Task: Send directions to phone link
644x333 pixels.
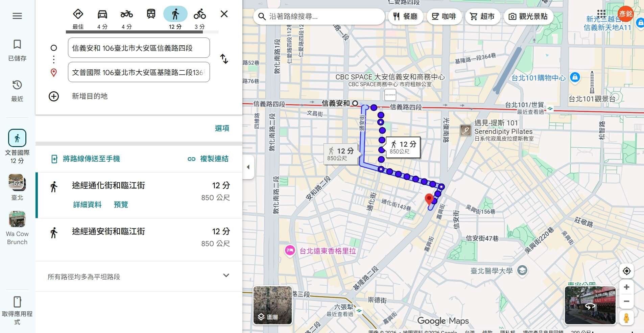Action: coord(86,159)
